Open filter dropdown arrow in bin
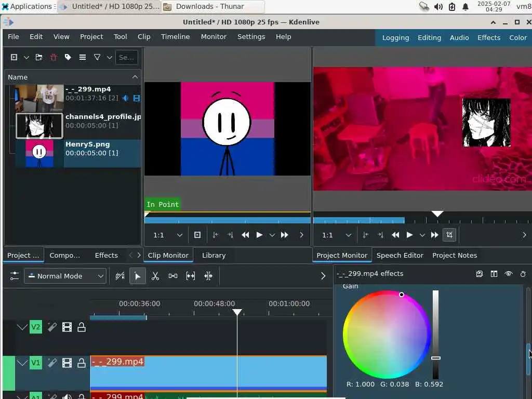The image size is (532, 399). click(110, 57)
